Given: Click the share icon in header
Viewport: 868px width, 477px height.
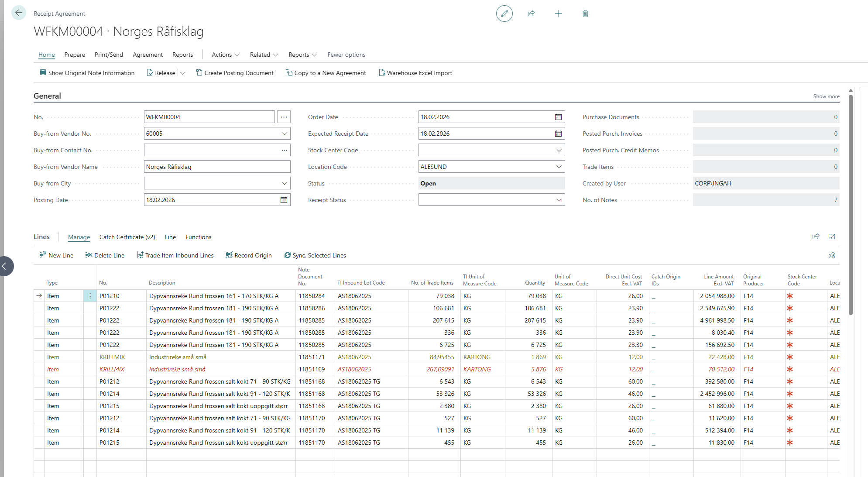Looking at the screenshot, I should (531, 14).
